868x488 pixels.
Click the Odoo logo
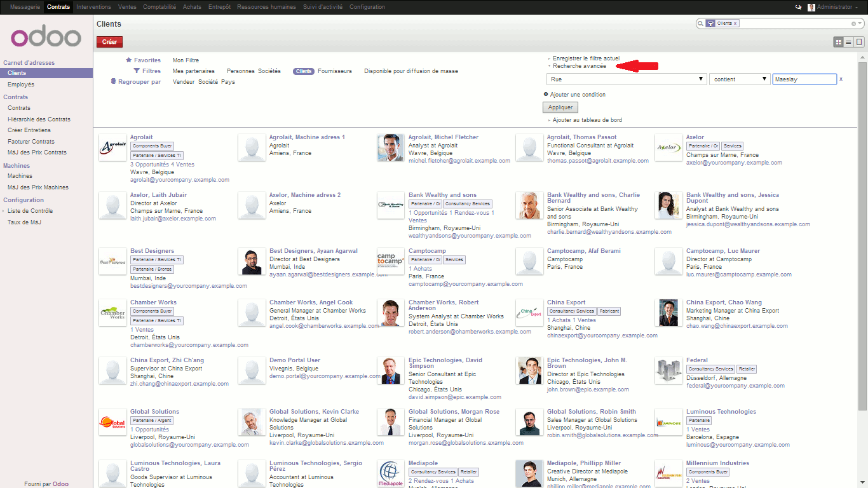46,37
